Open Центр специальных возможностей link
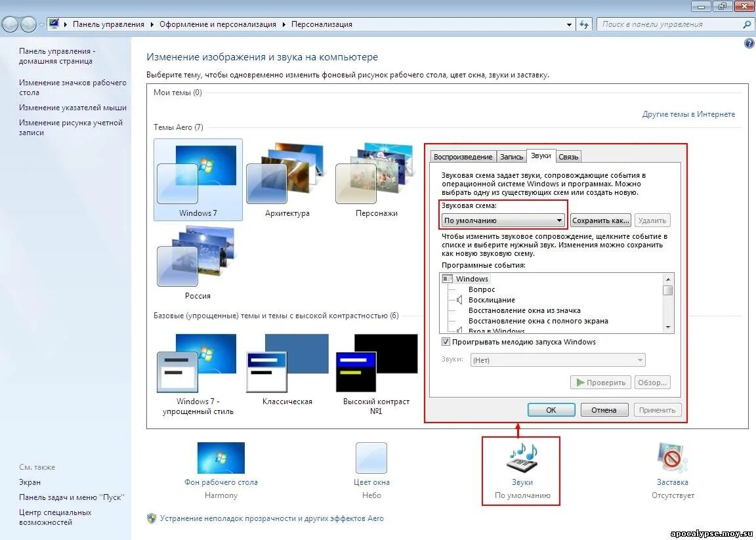The width and height of the screenshot is (756, 540). [x=55, y=517]
